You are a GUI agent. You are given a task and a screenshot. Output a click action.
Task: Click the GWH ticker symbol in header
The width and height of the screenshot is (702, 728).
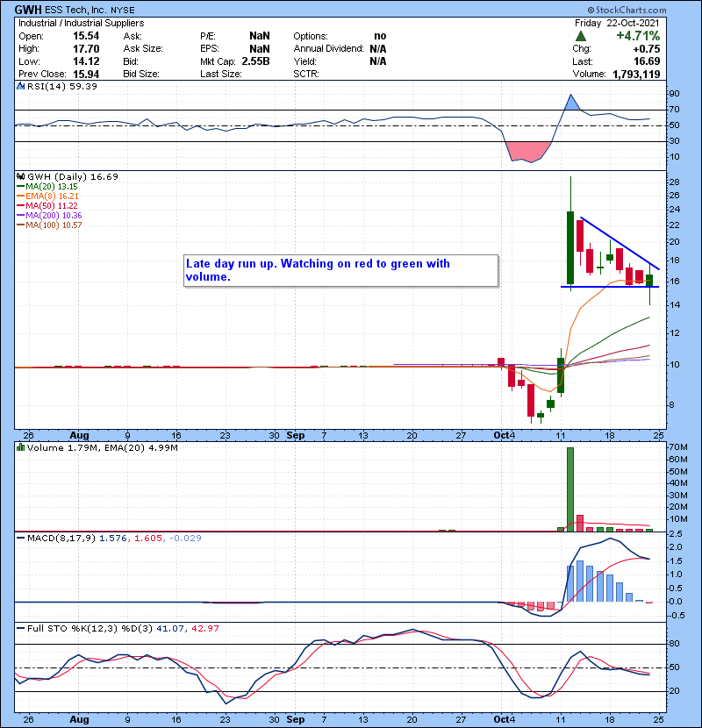tap(28, 10)
